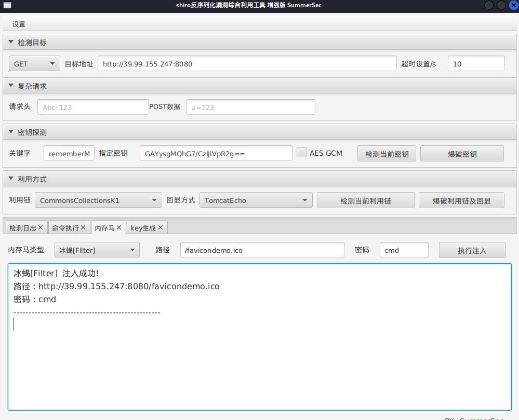This screenshot has width=519, height=420.
Task: Click the 检测当前密钥 button
Action: (387, 153)
